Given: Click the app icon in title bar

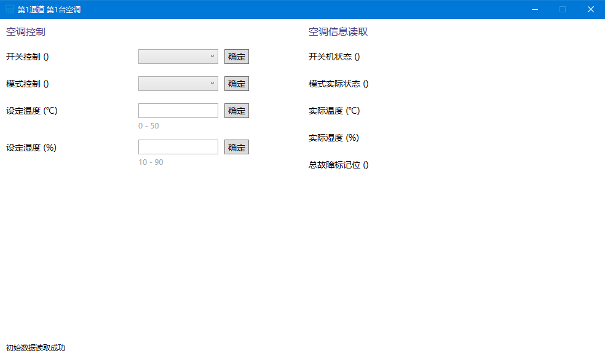Looking at the screenshot, I should pos(10,9).
